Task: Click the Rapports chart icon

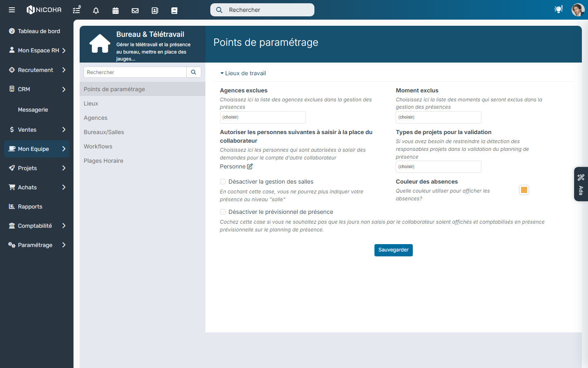Action: coord(12,206)
